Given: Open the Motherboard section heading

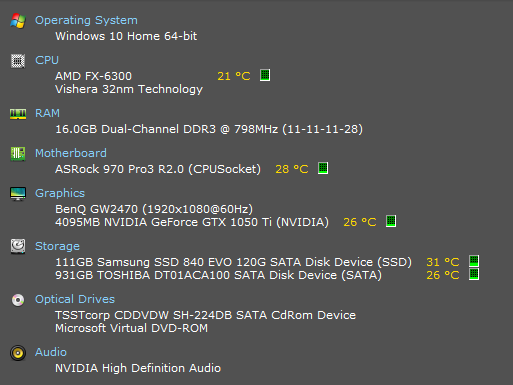Looking at the screenshot, I should pyautogui.click(x=71, y=153).
